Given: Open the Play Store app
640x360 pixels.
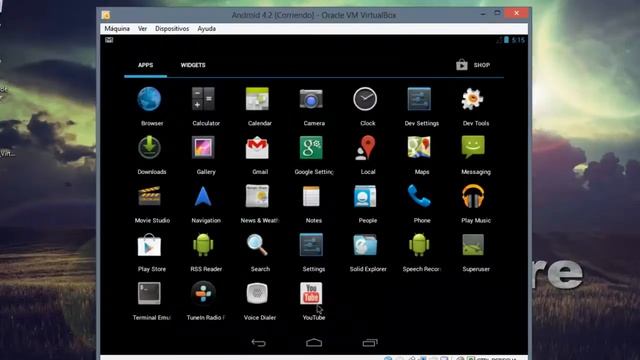Looking at the screenshot, I should click(149, 245).
